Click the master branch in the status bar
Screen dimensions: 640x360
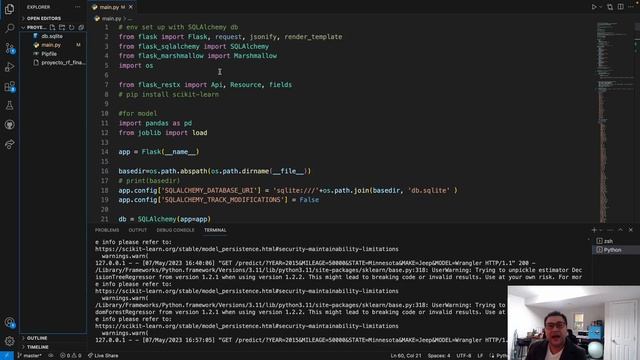click(29, 356)
